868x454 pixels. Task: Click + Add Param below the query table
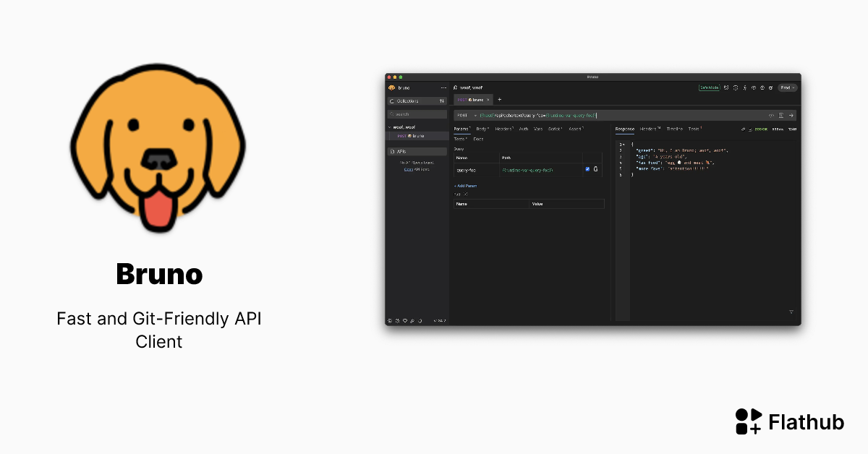(x=466, y=186)
